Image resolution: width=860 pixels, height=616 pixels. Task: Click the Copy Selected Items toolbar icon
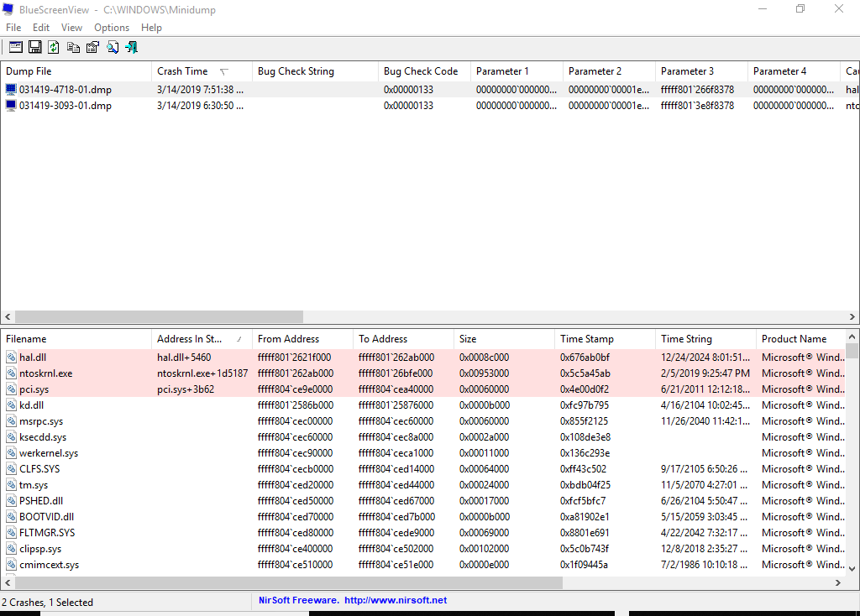73,47
